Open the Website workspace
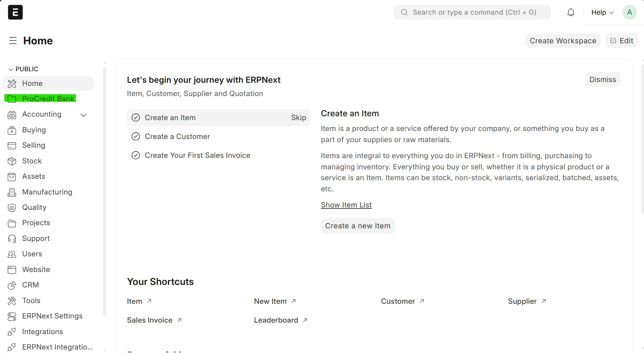This screenshot has height=353, width=644. [x=48, y=270]
